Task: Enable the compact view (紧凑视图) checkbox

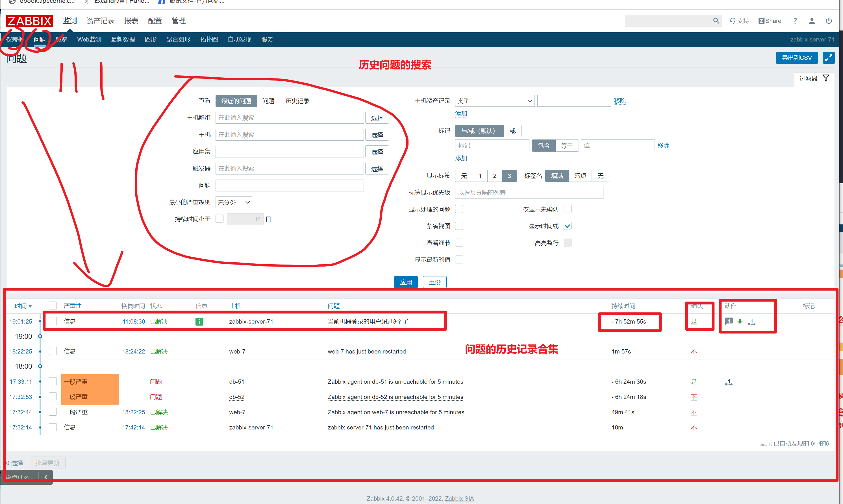Action: pos(459,226)
